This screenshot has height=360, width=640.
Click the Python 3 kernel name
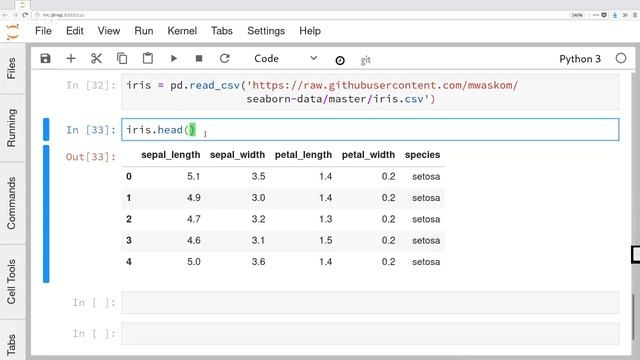click(580, 59)
